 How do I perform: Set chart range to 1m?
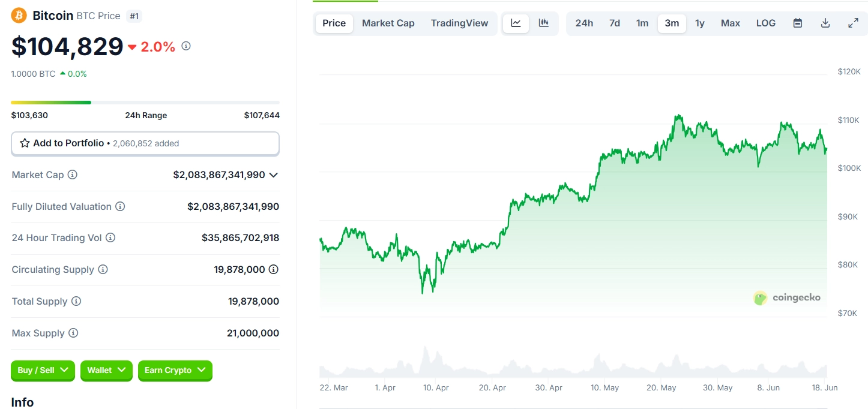click(642, 23)
